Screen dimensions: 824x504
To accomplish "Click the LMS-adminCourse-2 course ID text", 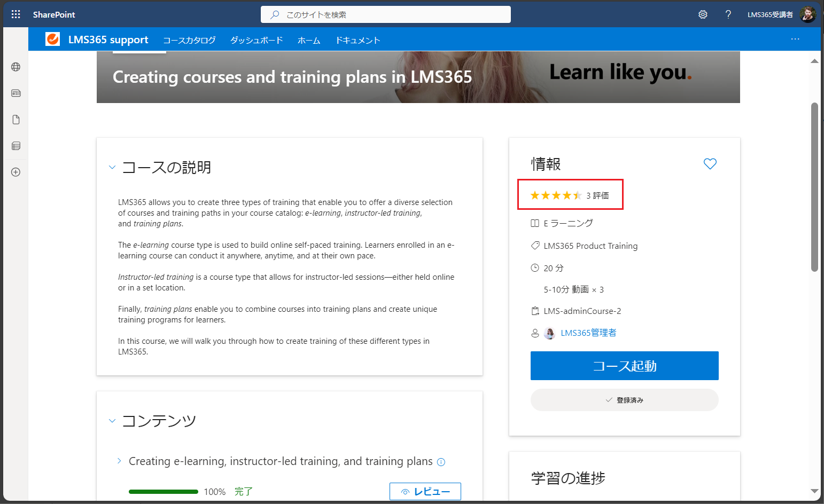I will 582,311.
